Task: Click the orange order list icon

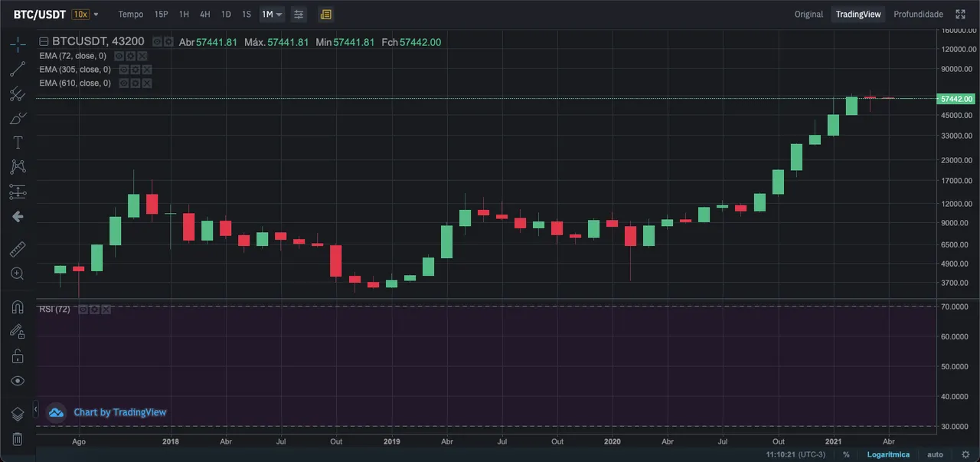Action: pyautogui.click(x=325, y=15)
